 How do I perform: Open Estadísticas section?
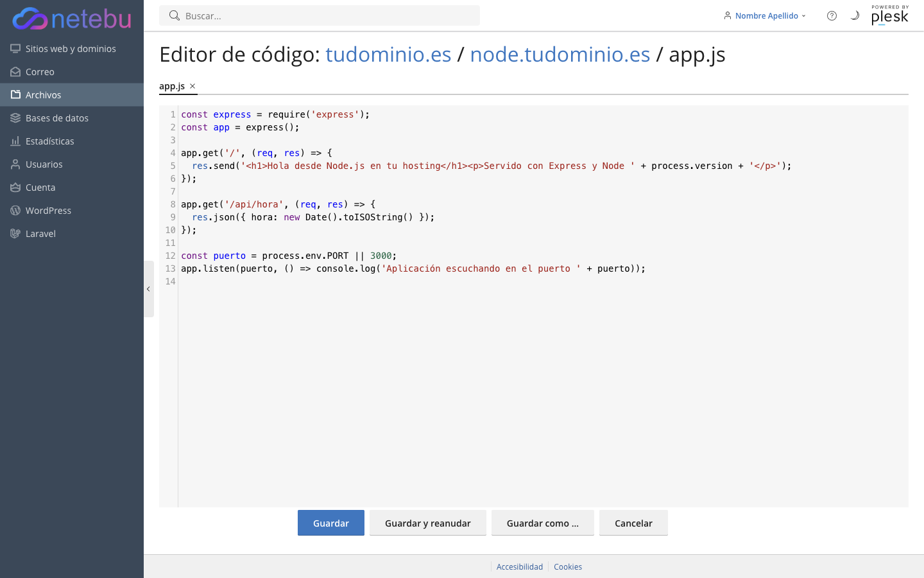tap(72, 141)
